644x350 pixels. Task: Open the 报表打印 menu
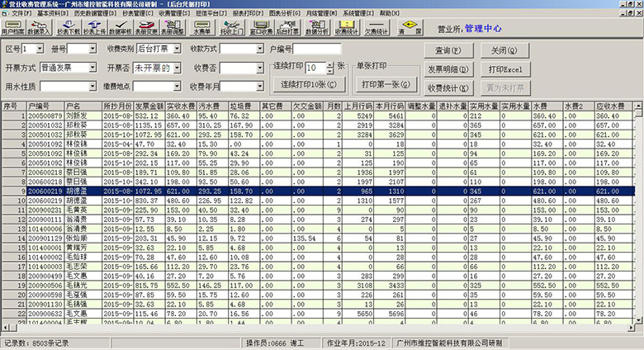tap(248, 13)
